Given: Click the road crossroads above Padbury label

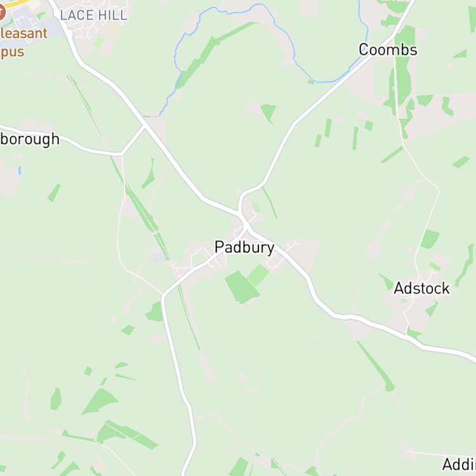Looking at the screenshot, I should point(245,226).
